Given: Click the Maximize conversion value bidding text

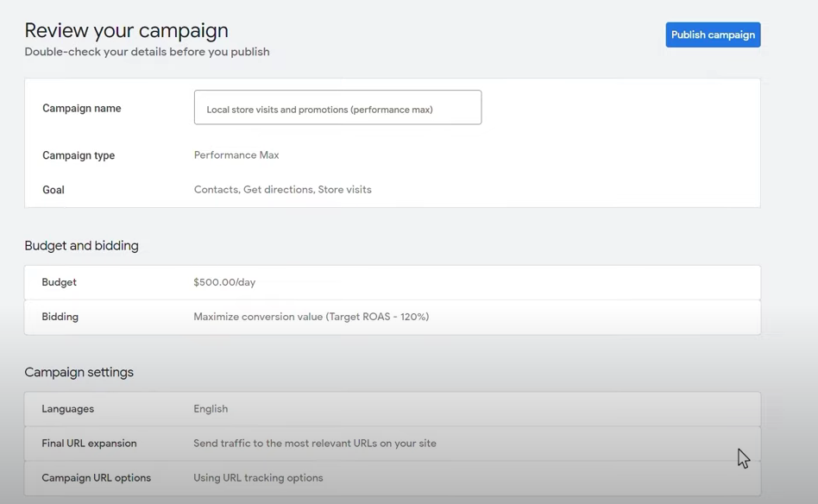Looking at the screenshot, I should [x=311, y=317].
